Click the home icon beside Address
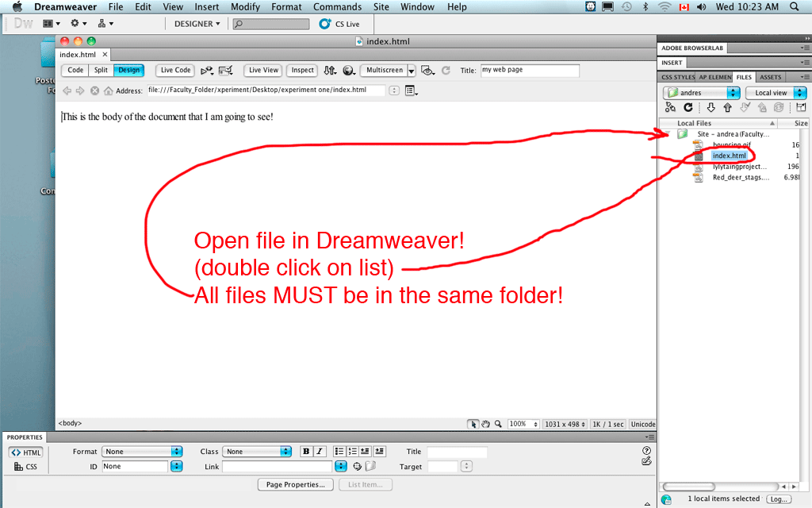Screen dimensions: 812x508 (108, 90)
